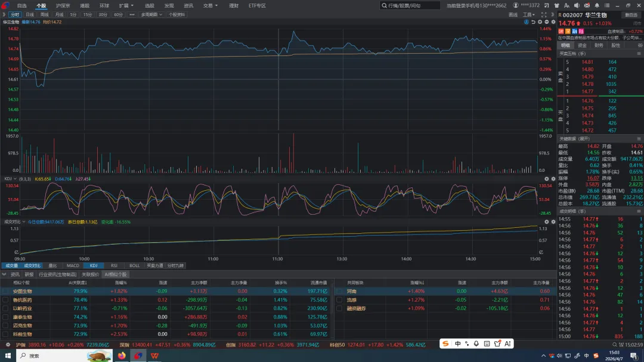Click the 画线 button
644x362 pixels.
coord(513,15)
